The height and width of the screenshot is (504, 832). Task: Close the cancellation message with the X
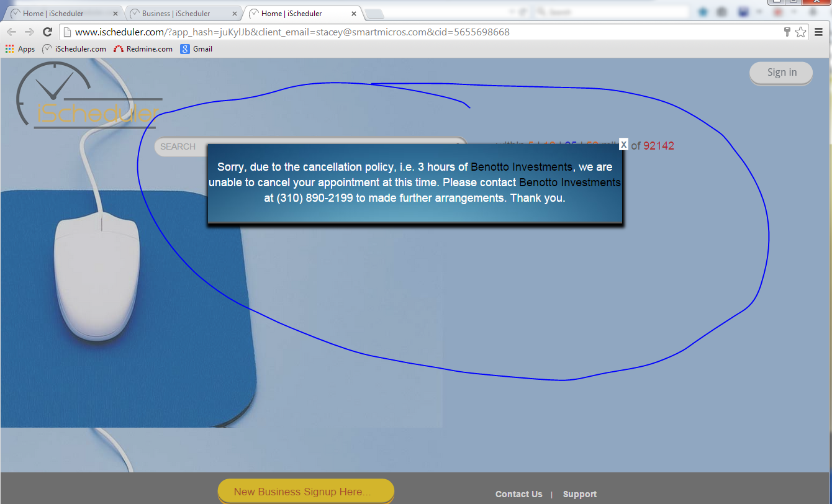pos(623,144)
